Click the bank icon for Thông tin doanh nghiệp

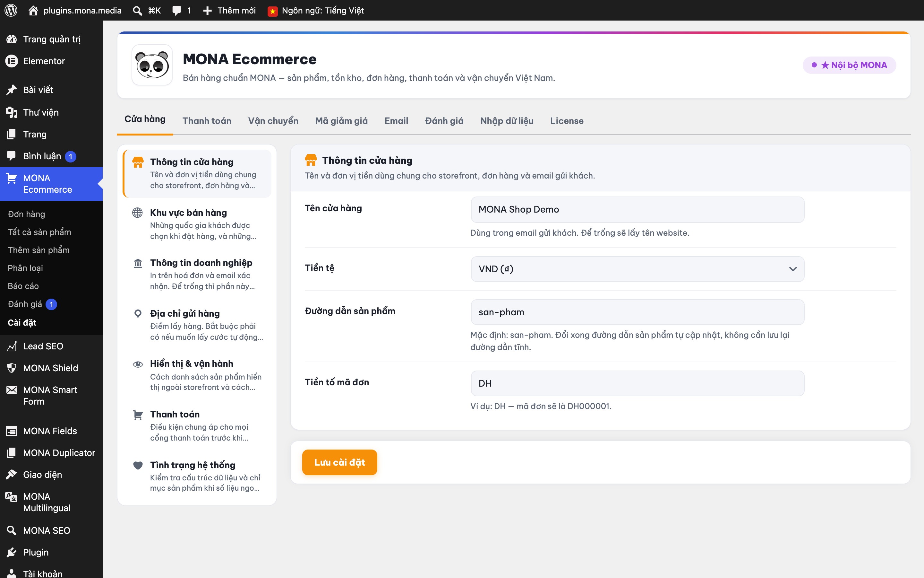click(x=138, y=263)
